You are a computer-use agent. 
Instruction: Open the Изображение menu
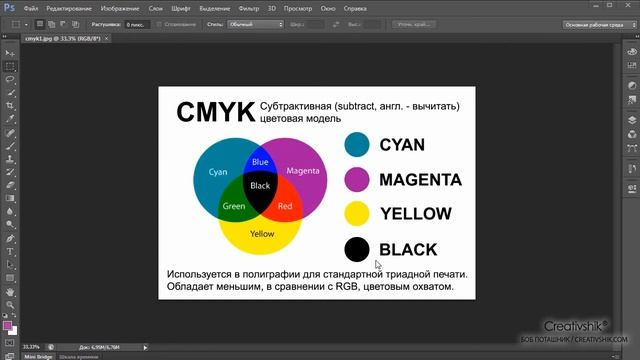click(x=120, y=9)
